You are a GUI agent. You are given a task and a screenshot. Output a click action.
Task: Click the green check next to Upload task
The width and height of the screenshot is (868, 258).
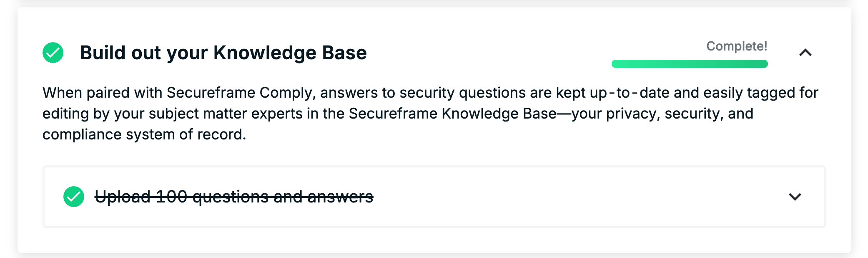74,197
